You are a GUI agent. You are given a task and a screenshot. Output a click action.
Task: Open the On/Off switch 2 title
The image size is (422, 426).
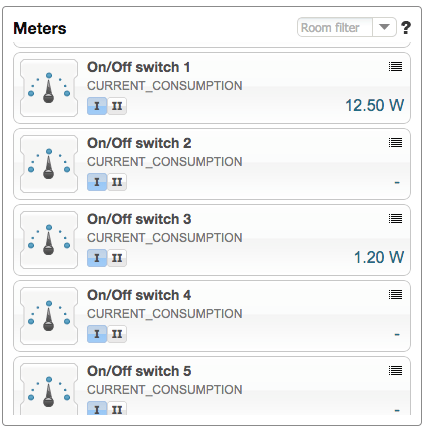(x=139, y=143)
